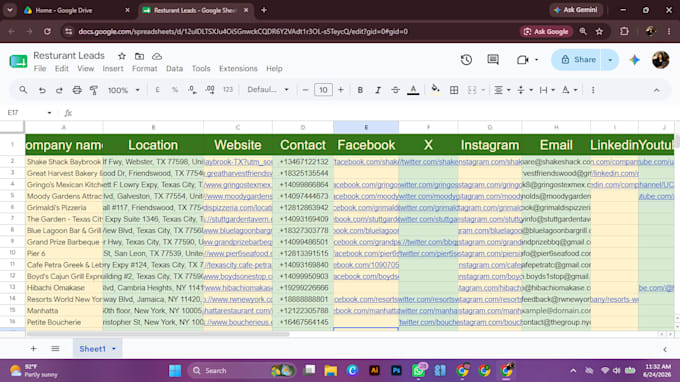Click the Ask Gemini button
680x382 pixels.
click(x=575, y=10)
